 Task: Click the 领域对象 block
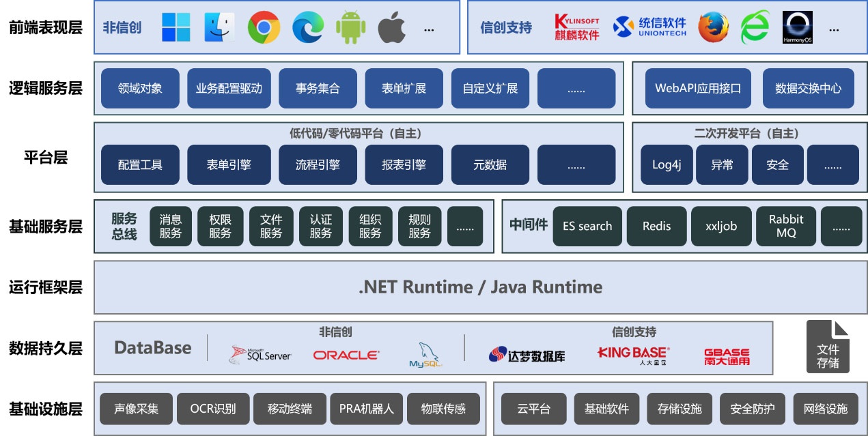[140, 89]
